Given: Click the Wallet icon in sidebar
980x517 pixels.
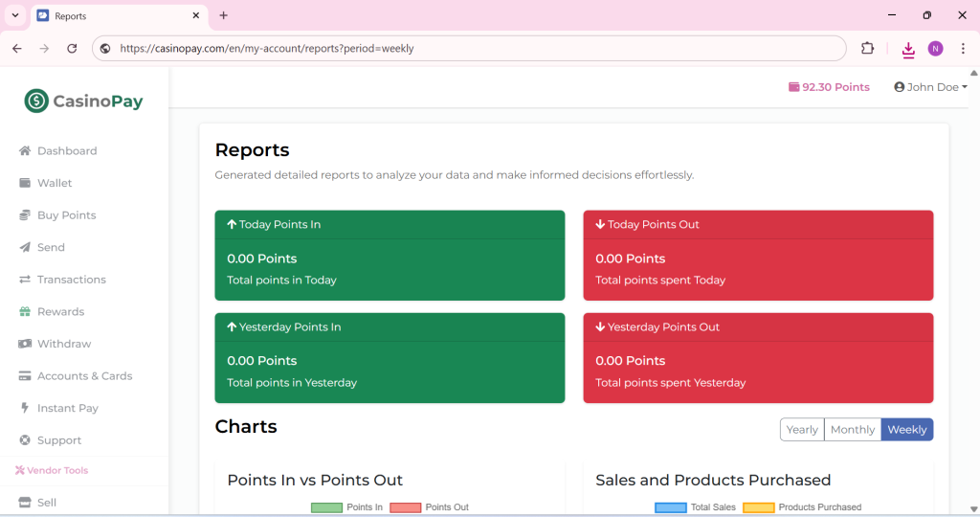Looking at the screenshot, I should pyautogui.click(x=25, y=183).
